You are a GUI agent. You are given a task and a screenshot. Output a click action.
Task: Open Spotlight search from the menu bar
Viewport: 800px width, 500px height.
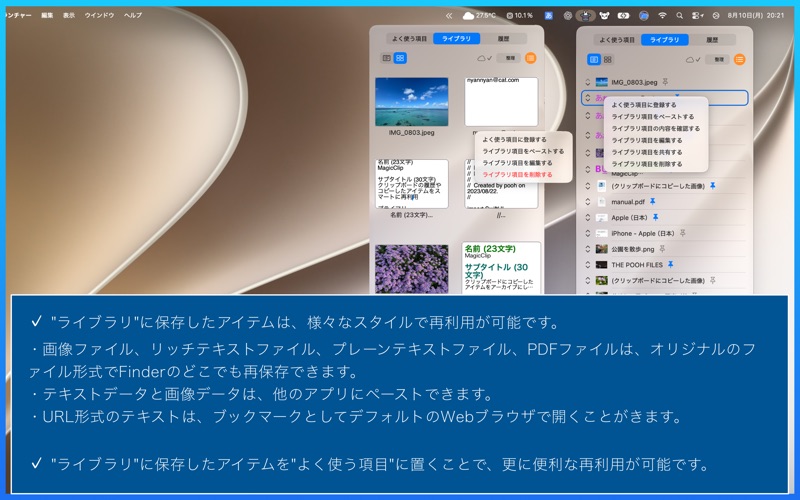[679, 16]
